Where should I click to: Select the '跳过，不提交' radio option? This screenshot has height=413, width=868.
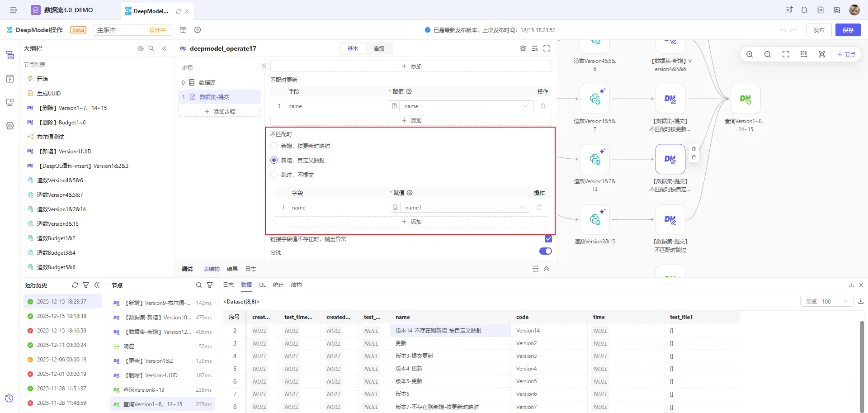click(274, 175)
